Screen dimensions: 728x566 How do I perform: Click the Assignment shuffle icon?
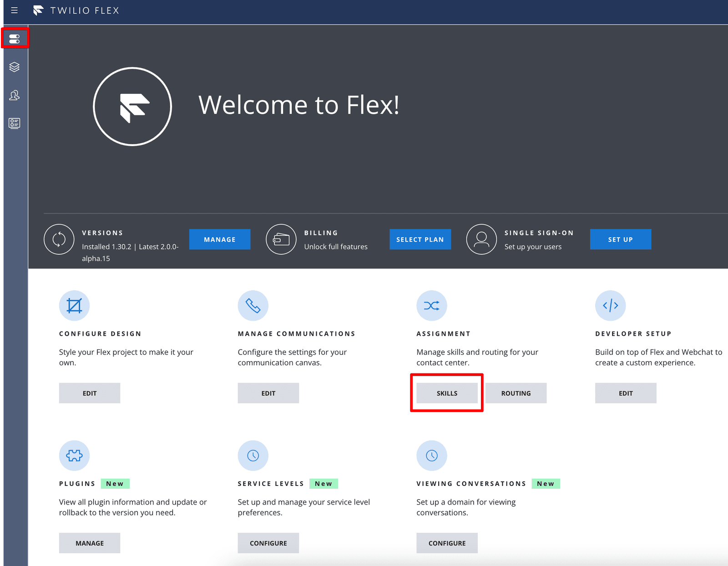431,305
